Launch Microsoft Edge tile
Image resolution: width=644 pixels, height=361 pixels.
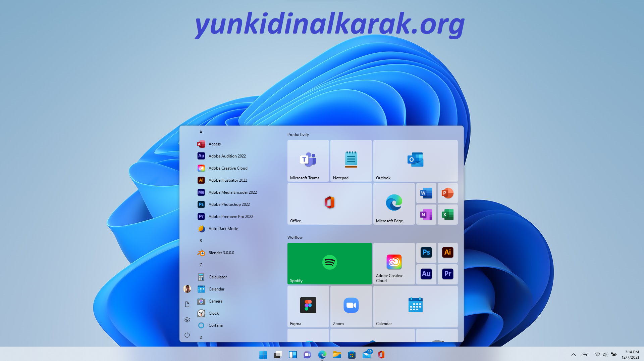[394, 204]
